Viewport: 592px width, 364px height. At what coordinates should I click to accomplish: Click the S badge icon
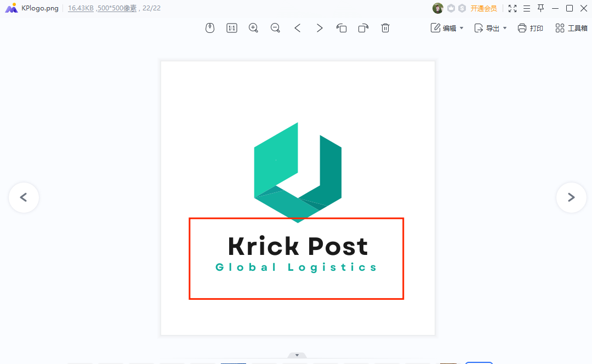[x=462, y=8]
